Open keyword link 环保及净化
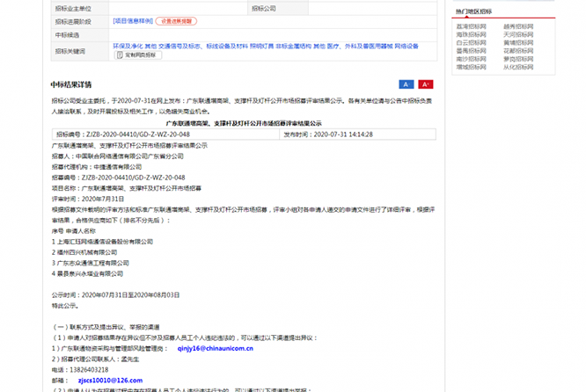Image resolution: width=586 pixels, height=392 pixels. [x=128, y=47]
